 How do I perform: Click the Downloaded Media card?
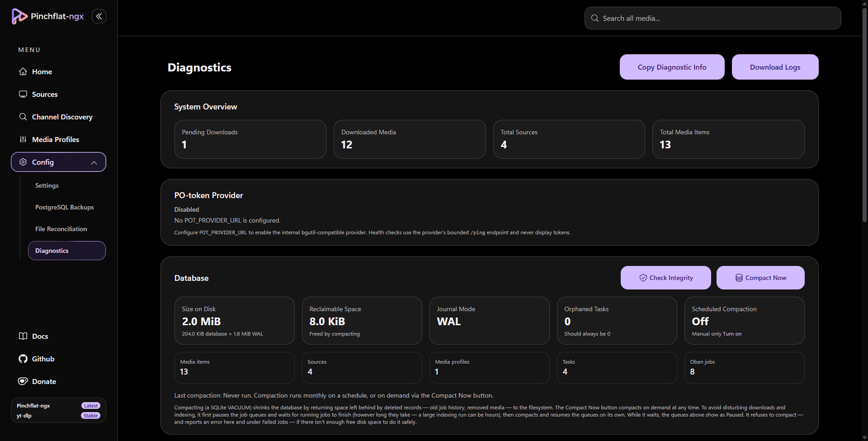pos(410,139)
